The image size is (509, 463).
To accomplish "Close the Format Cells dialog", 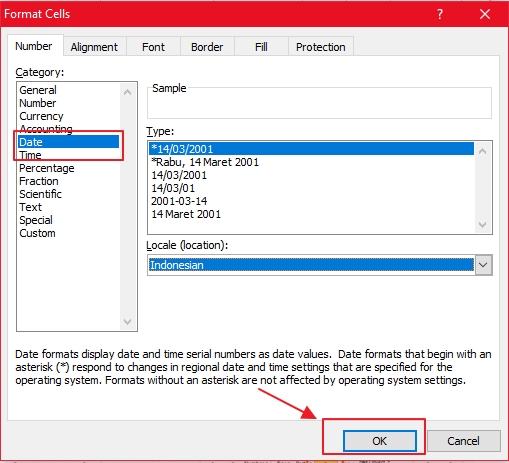I will [485, 14].
